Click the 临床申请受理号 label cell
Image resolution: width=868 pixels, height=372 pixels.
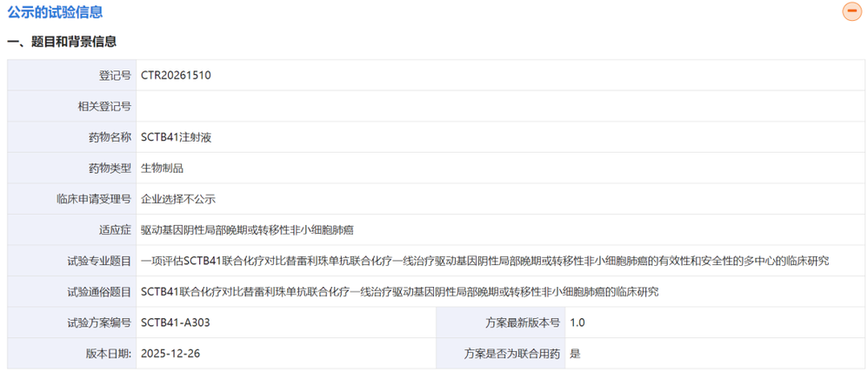coord(72,199)
